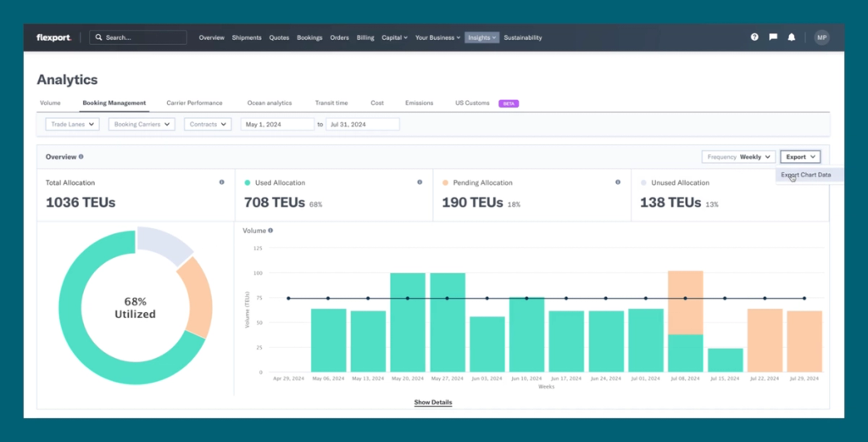
Task: Open the Overview nav item
Action: click(x=211, y=37)
